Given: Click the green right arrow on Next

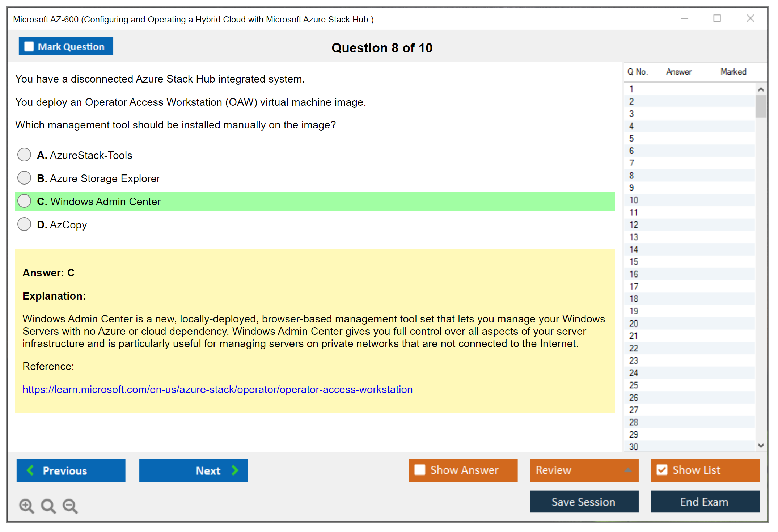Looking at the screenshot, I should point(235,470).
